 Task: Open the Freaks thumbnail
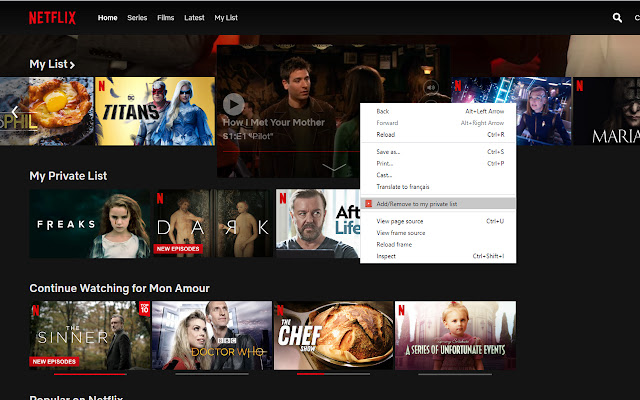tap(90, 223)
